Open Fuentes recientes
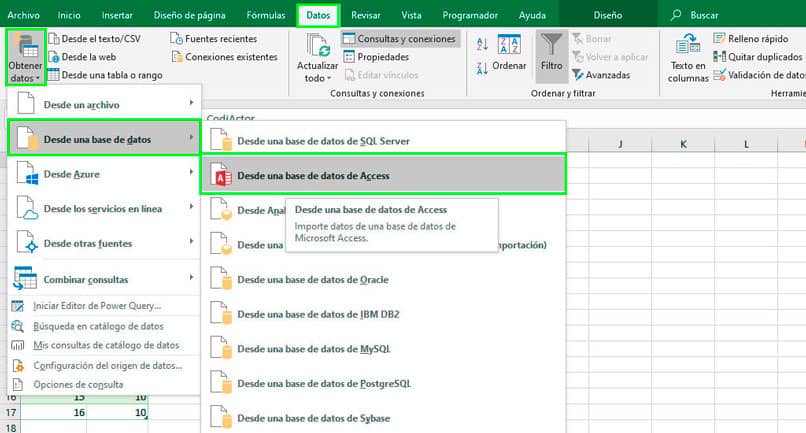The image size is (806, 433). point(214,39)
